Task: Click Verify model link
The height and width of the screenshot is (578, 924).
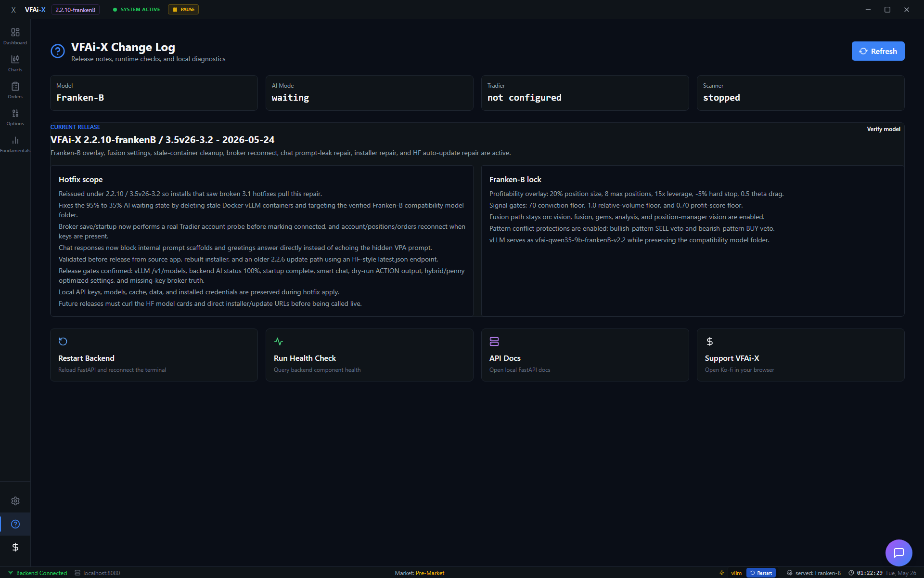Action: coord(884,129)
